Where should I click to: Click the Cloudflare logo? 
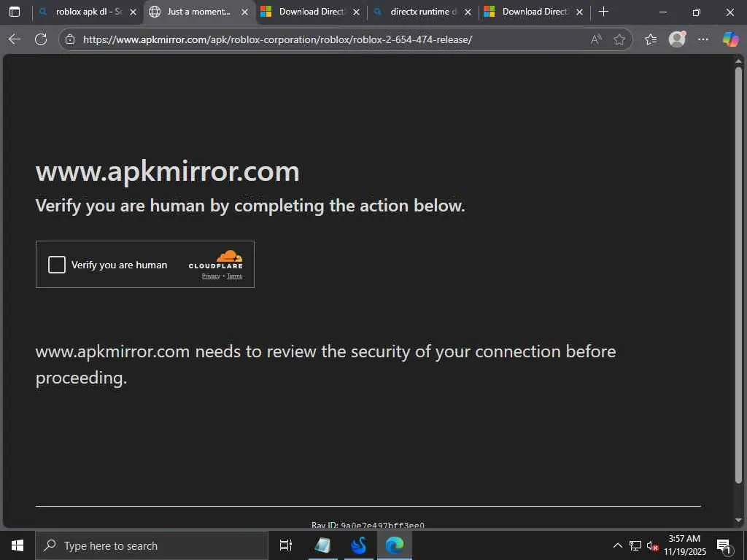(216, 260)
